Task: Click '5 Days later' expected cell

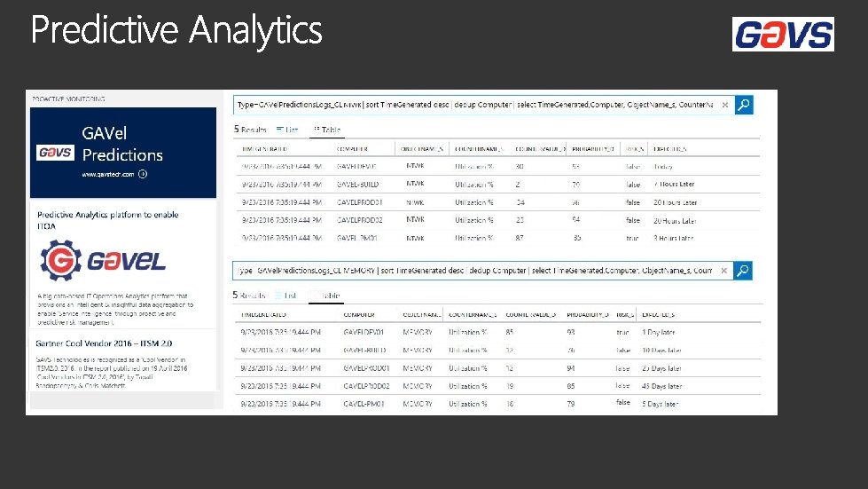Action: pos(660,405)
